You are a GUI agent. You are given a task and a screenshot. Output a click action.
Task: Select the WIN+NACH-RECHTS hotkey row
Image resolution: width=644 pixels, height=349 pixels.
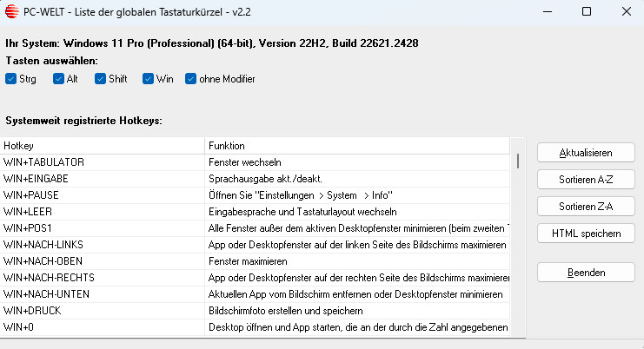(x=255, y=278)
